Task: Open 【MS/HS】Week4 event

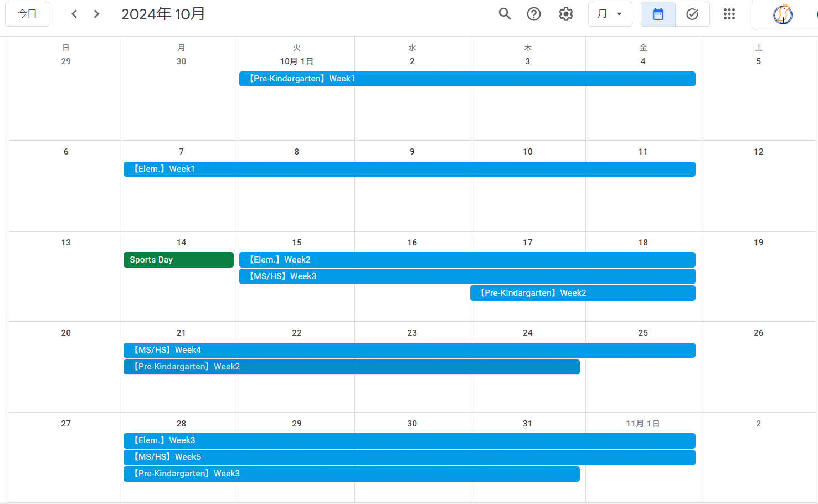Action: point(409,350)
